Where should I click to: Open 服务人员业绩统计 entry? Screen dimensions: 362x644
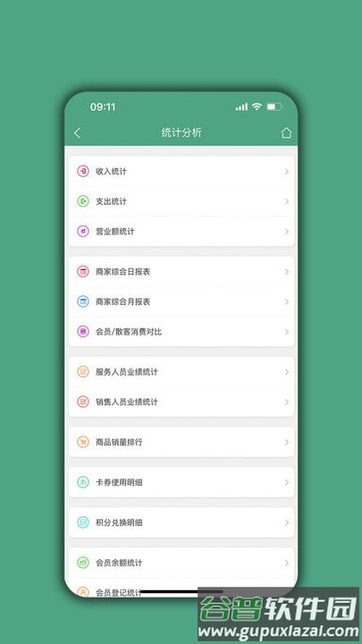(x=181, y=372)
